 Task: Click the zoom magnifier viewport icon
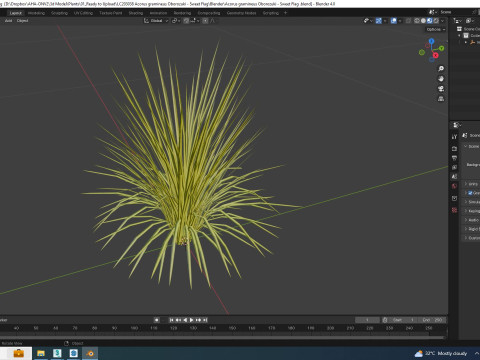click(441, 69)
